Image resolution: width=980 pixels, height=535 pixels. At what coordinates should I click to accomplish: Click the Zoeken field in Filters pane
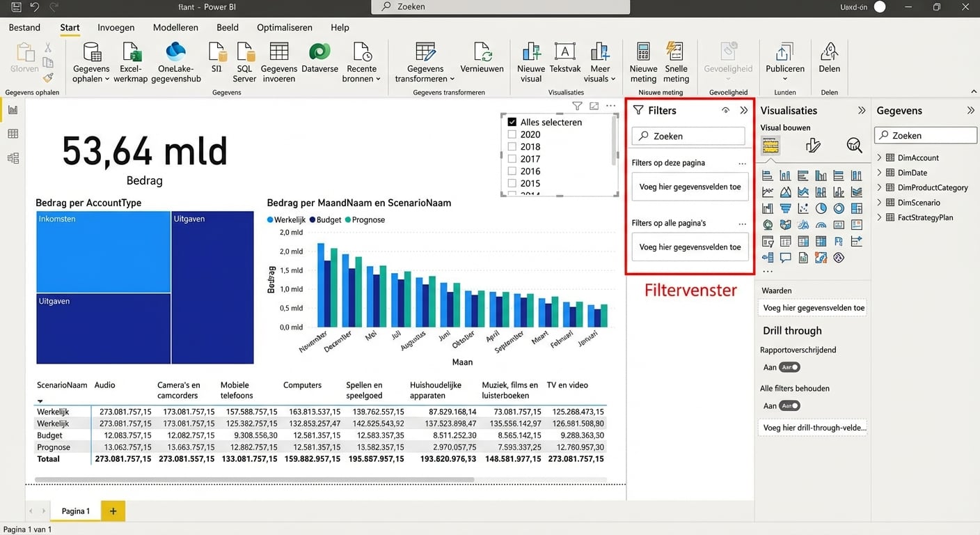[x=689, y=136]
